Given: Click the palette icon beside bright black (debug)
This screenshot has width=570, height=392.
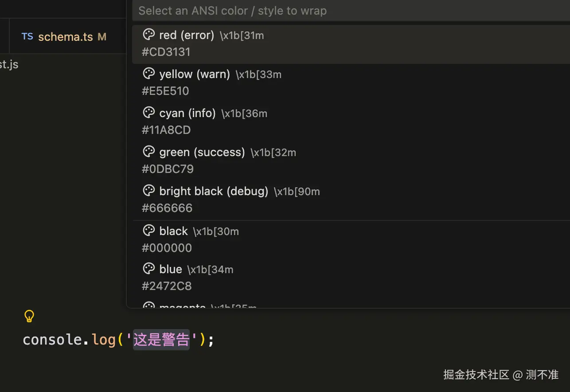Looking at the screenshot, I should tap(149, 191).
